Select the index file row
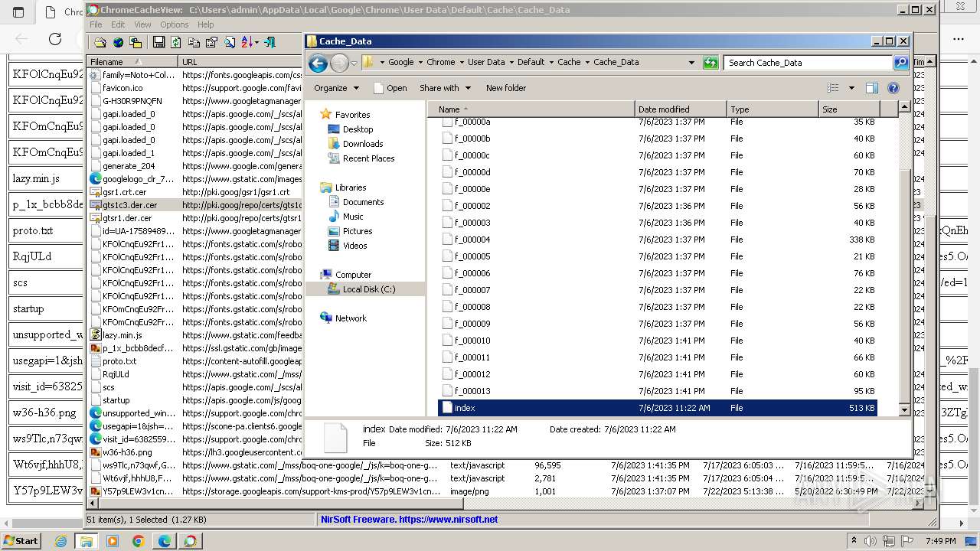 [x=658, y=408]
